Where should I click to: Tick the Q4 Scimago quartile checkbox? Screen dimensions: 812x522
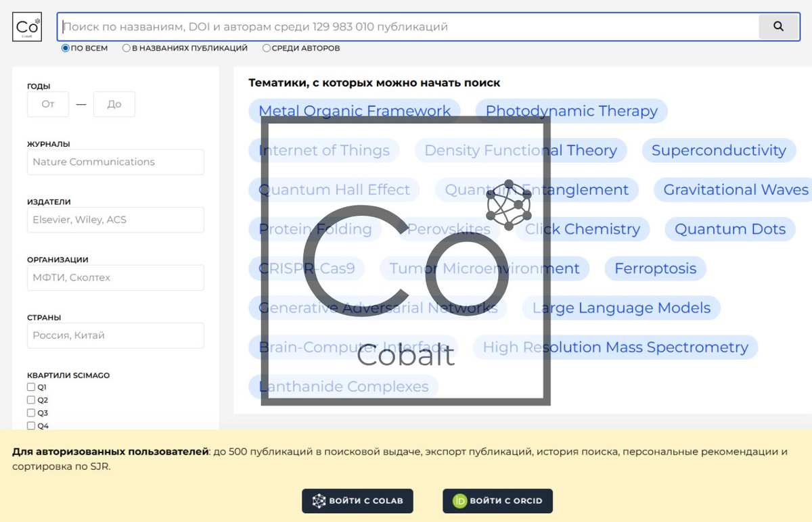tap(31, 425)
